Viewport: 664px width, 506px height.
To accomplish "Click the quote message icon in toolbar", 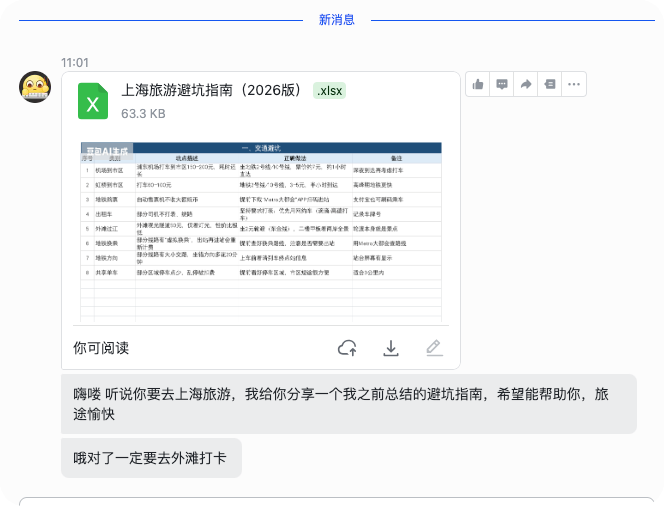I will pyautogui.click(x=550, y=84).
